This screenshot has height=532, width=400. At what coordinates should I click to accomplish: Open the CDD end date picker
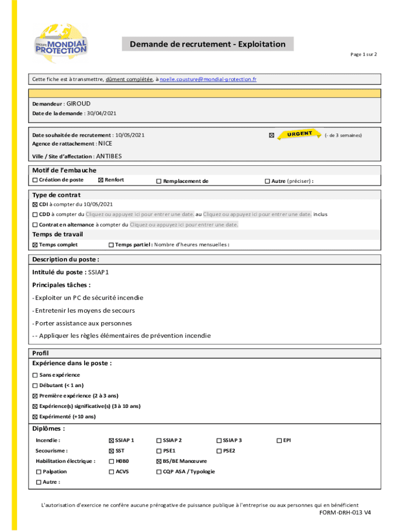[x=257, y=214]
